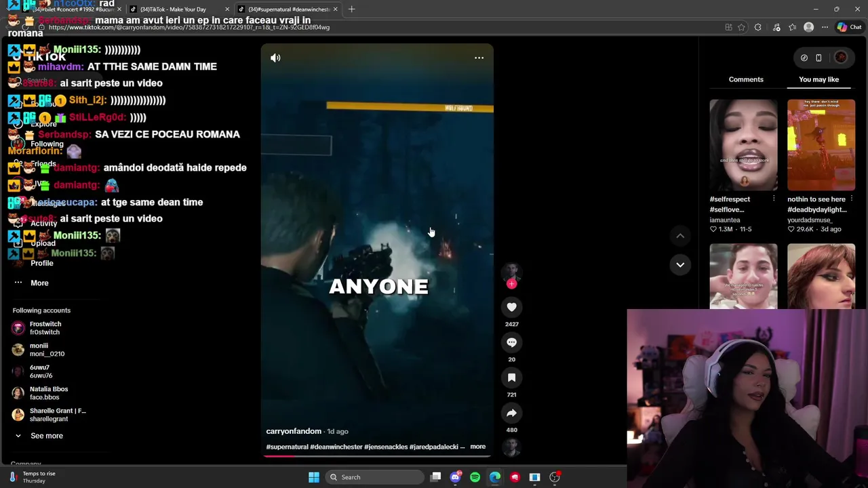Click the Windows taskbar Search box
Image resolution: width=868 pixels, height=488 pixels.
374,477
